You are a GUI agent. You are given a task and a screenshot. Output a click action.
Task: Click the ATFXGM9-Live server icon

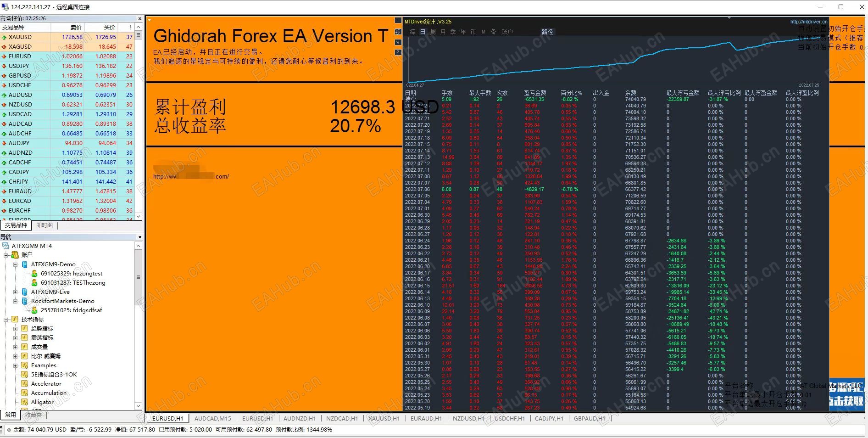tap(25, 292)
